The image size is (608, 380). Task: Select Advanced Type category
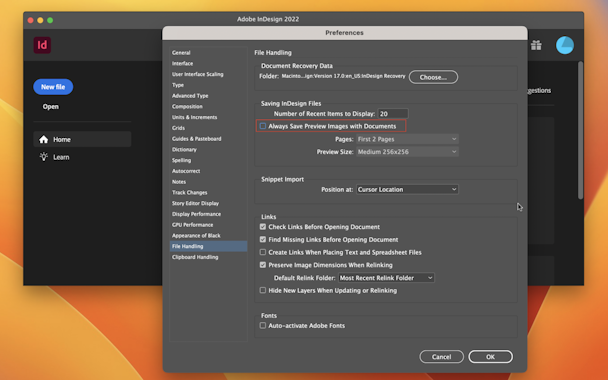[x=190, y=96]
